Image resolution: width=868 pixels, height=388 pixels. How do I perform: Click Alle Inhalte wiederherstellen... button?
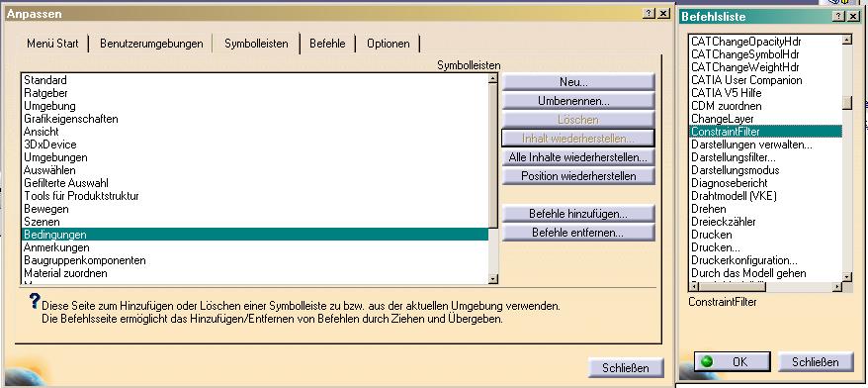[578, 157]
